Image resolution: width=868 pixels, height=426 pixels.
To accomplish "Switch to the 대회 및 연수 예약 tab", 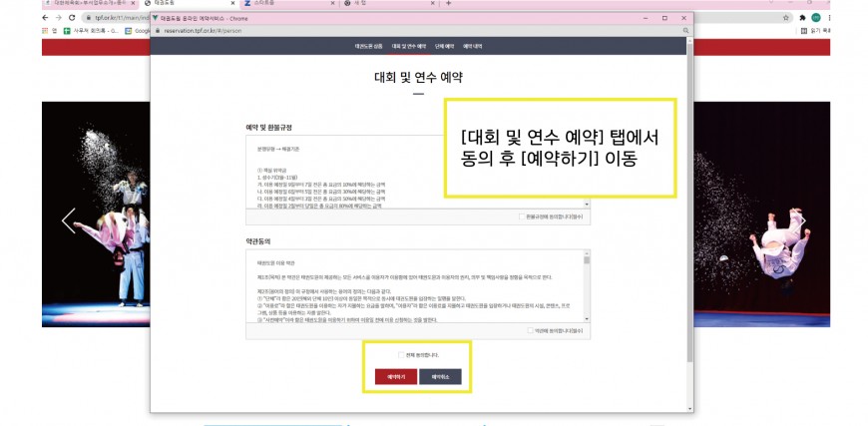I will pos(408,46).
